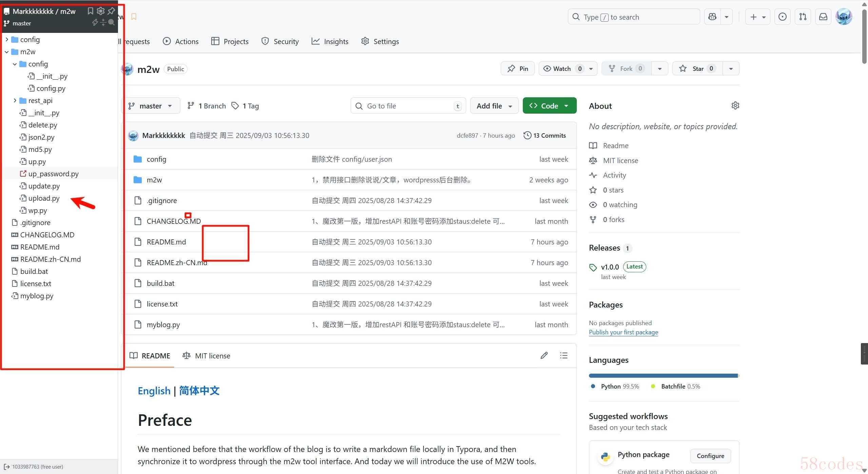Toggle the sidebar pin icon
This screenshot has width=868, height=474.
[x=111, y=11]
